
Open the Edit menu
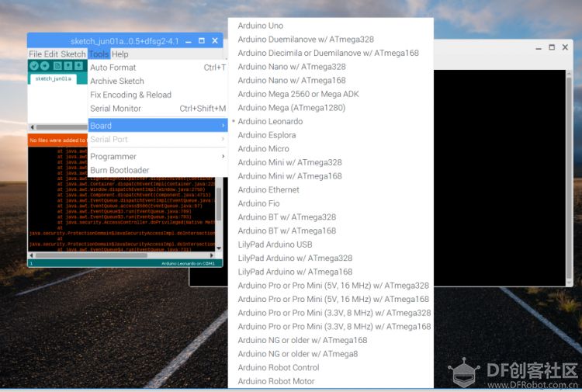point(51,54)
